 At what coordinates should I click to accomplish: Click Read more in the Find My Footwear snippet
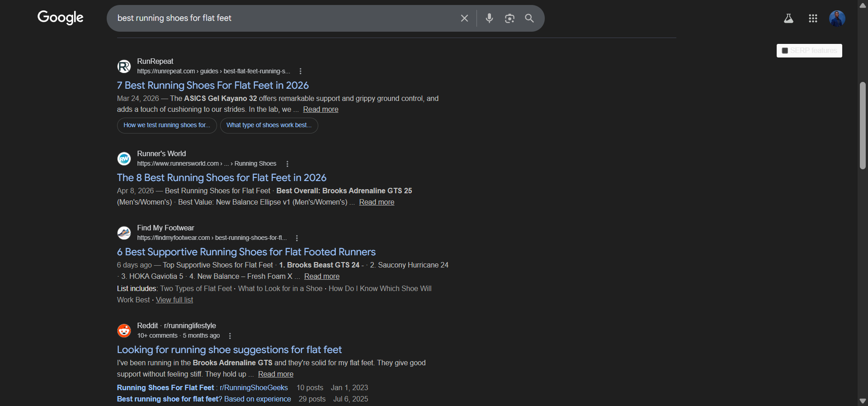pyautogui.click(x=321, y=276)
